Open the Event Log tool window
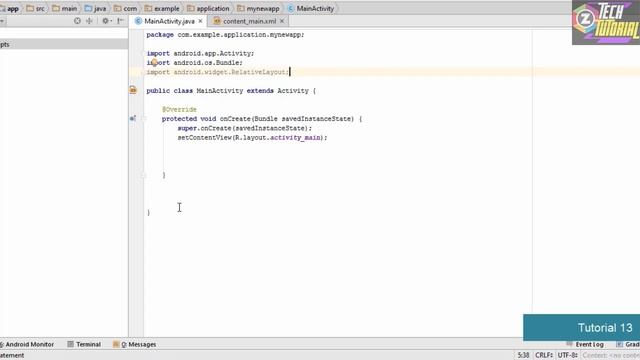 pos(585,344)
